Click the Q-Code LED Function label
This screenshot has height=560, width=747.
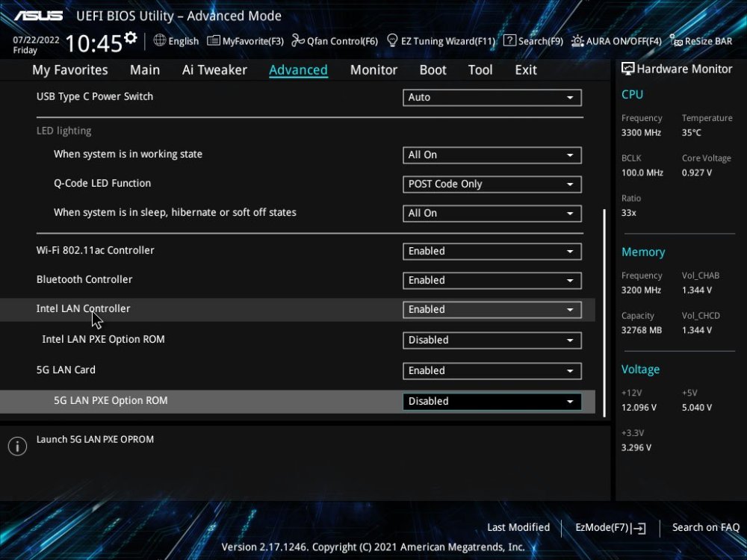[102, 184]
